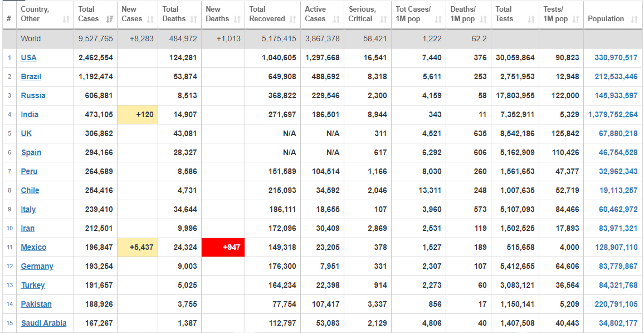Open the Russia country link
The height and width of the screenshot is (333, 644).
(x=33, y=95)
